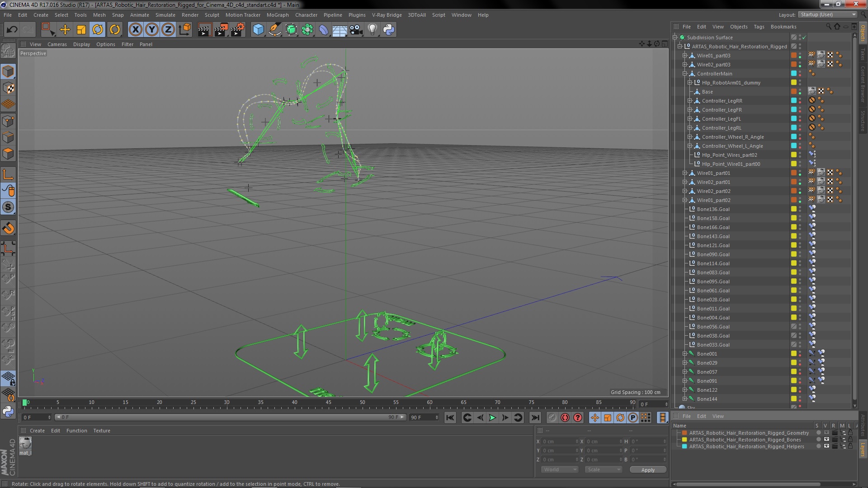Click the record active objects button
The height and width of the screenshot is (488, 868).
tap(552, 418)
